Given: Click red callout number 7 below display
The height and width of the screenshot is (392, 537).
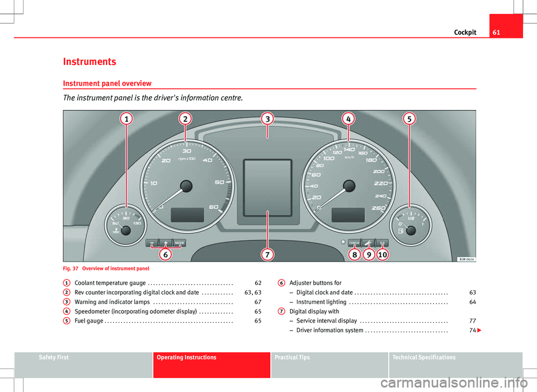Looking at the screenshot, I should [268, 254].
